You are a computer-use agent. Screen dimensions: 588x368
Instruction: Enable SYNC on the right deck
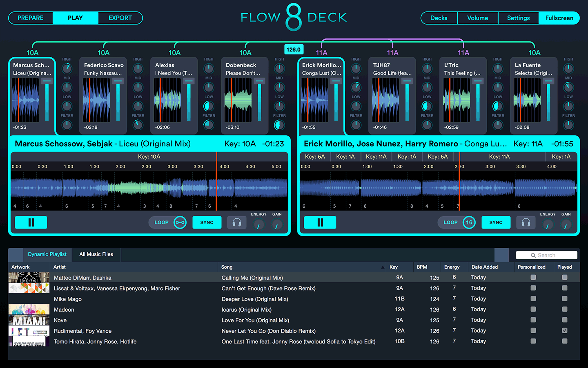[496, 222]
